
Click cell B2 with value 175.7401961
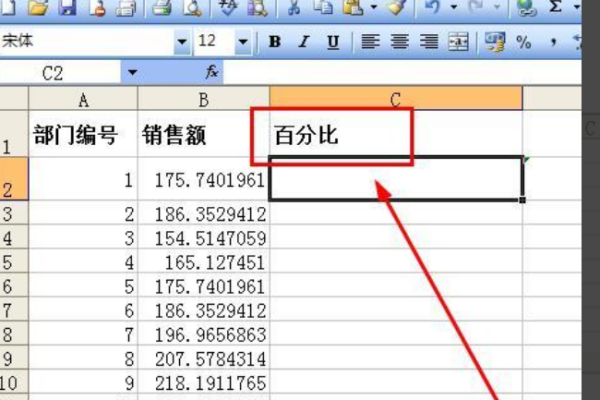(204, 179)
